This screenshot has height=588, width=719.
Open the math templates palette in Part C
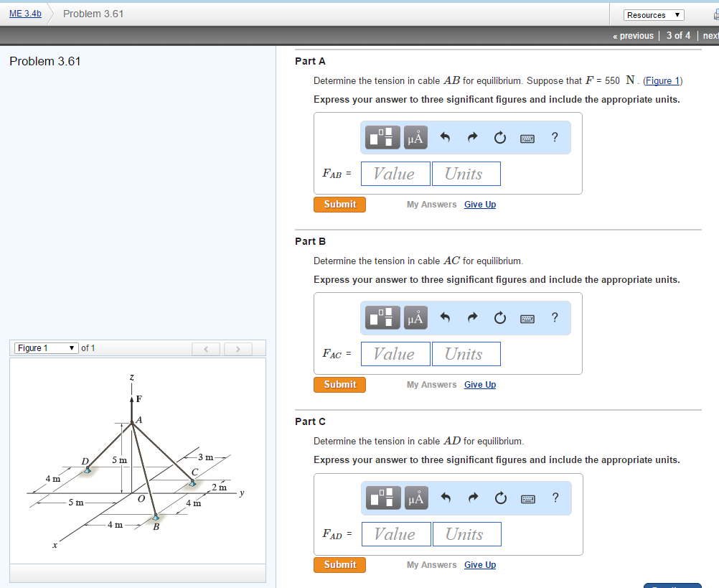click(x=382, y=497)
